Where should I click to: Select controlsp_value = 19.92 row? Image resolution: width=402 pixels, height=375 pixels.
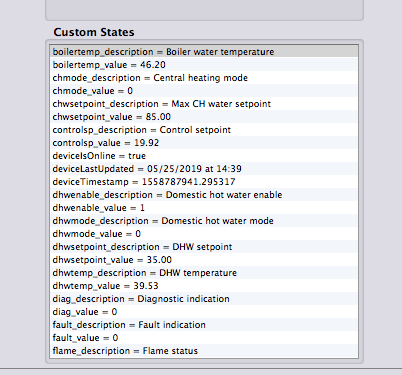click(204, 143)
